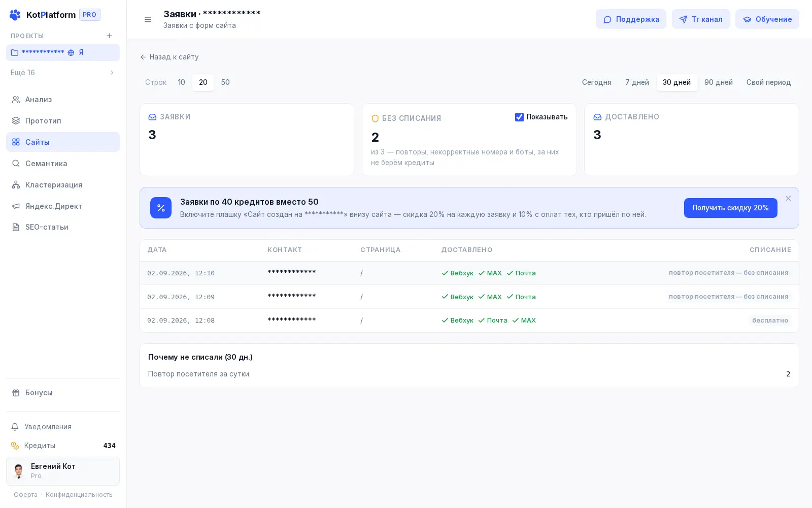
Task: Open the SEO-статьи section
Action: [63, 227]
